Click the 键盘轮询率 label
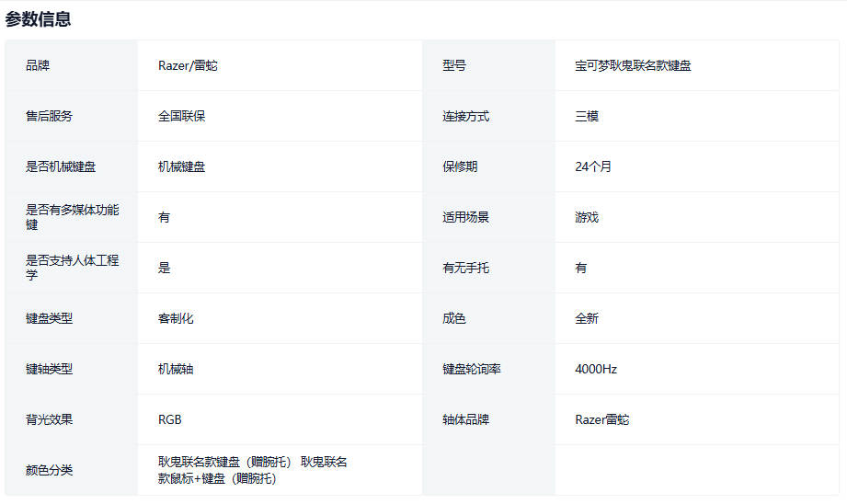 click(472, 369)
